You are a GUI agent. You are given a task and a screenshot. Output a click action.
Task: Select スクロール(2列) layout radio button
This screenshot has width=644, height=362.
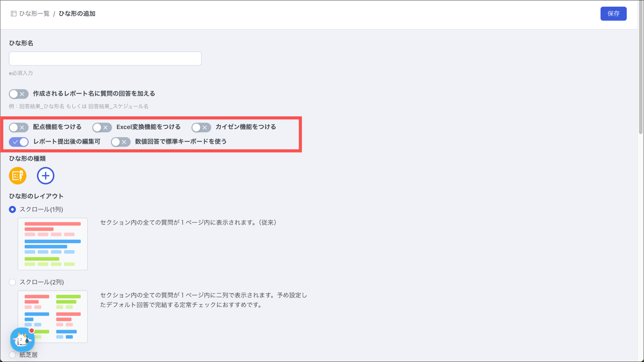tap(12, 282)
